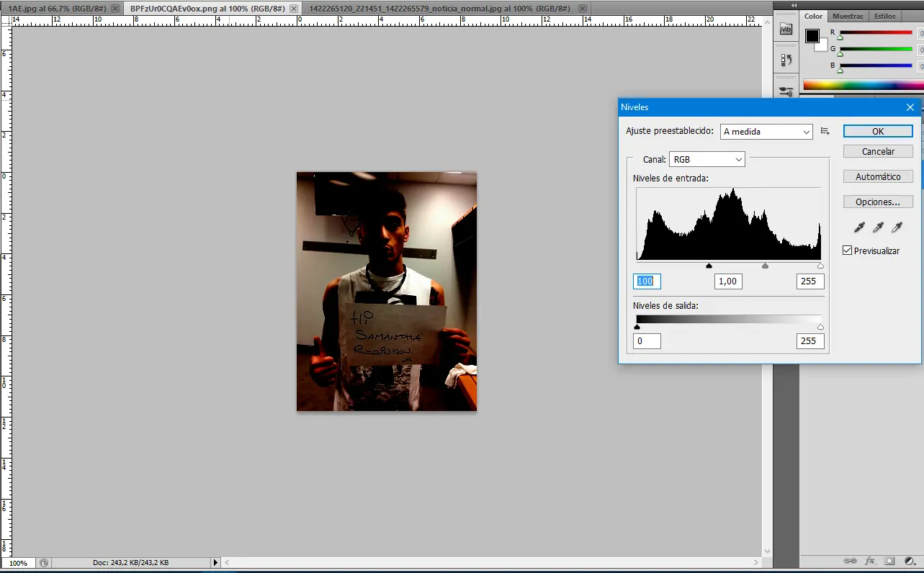Pick a color from the spectrum ramp

tap(863, 85)
